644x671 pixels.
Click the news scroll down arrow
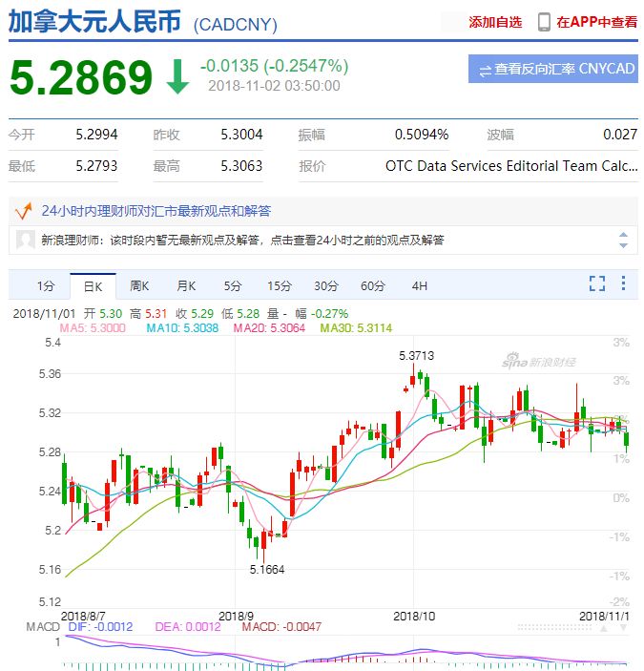click(x=623, y=245)
